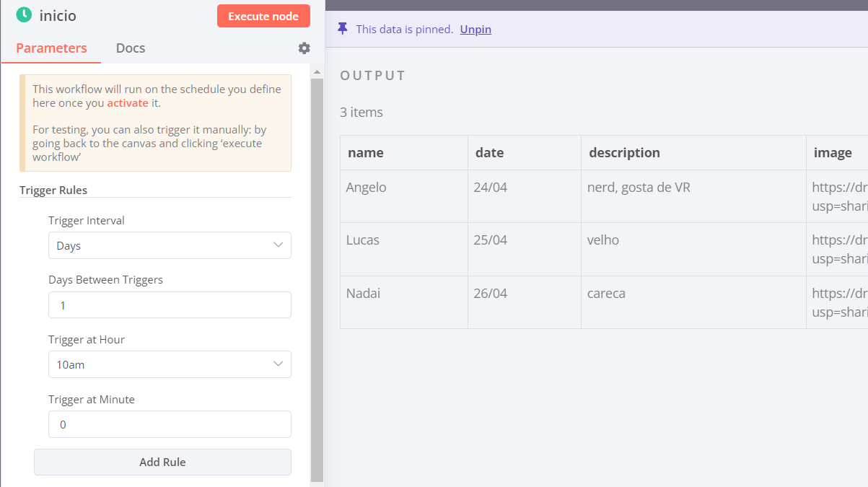This screenshot has width=868, height=487.
Task: Click the activate link in notice
Action: [x=128, y=103]
